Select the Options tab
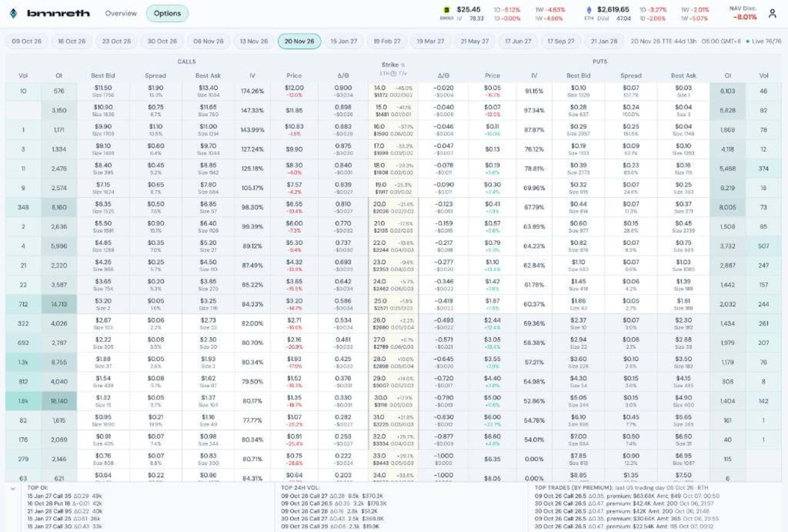 (x=167, y=13)
